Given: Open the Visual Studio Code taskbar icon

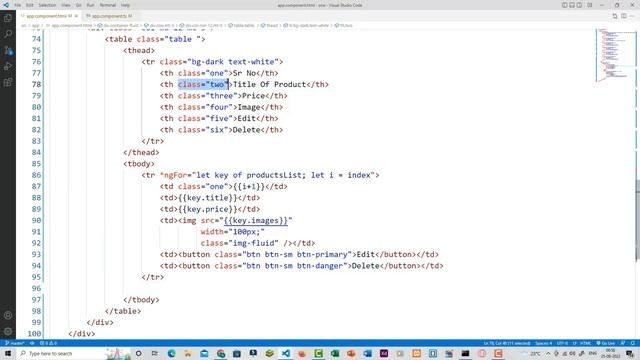Looking at the screenshot, I should coord(286,353).
